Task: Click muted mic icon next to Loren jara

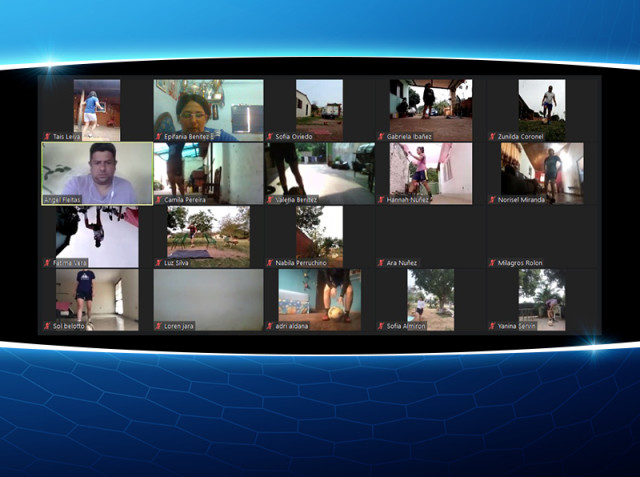Action: [159, 326]
